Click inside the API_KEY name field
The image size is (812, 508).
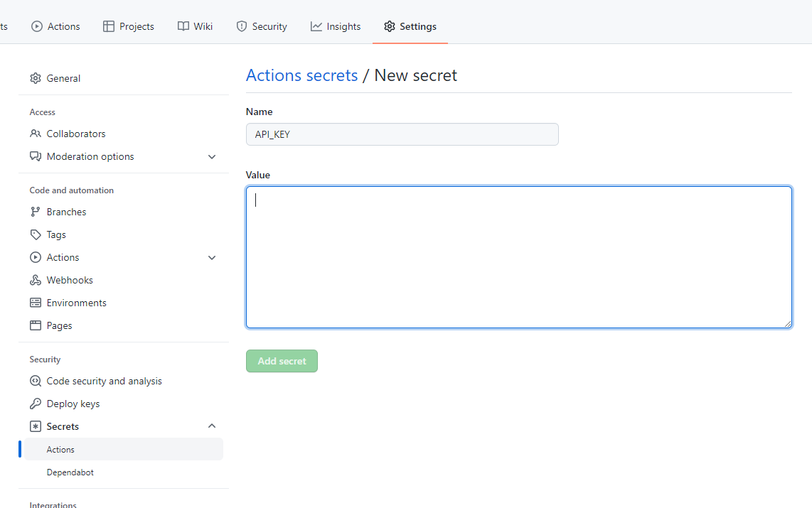(x=402, y=134)
